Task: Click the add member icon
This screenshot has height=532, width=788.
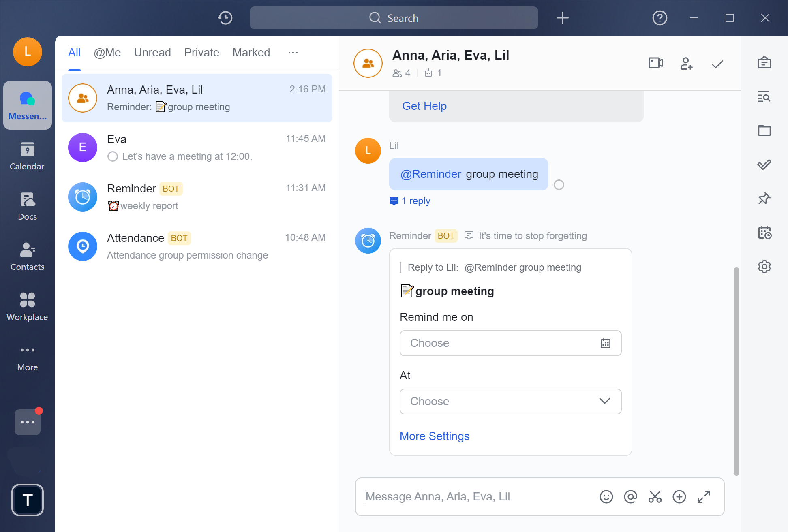Action: 686,63
